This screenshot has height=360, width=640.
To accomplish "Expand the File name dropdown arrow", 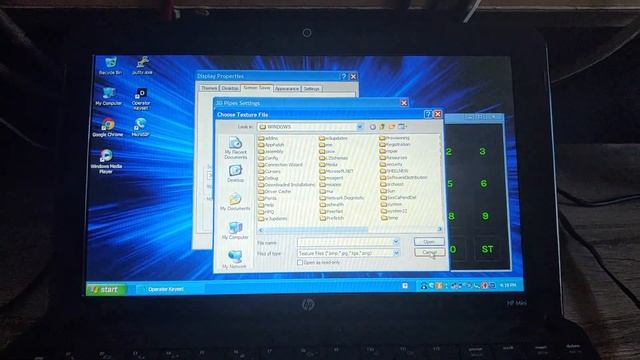I will pyautogui.click(x=396, y=242).
